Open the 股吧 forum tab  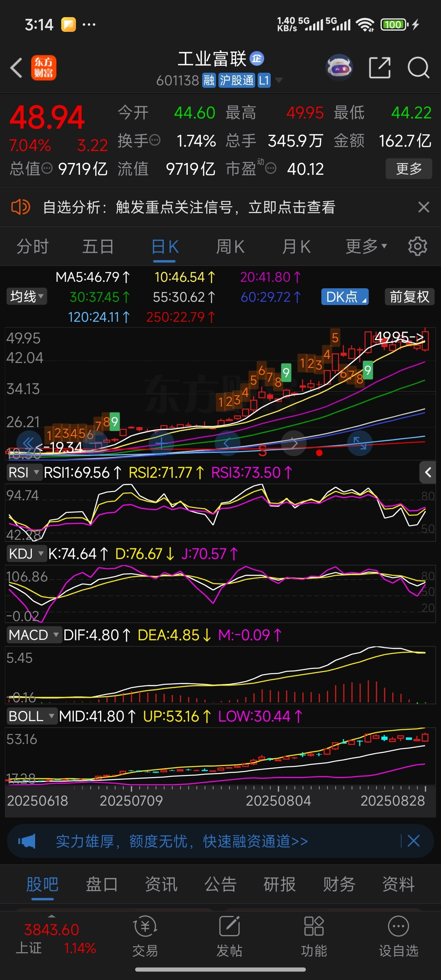coord(42,884)
